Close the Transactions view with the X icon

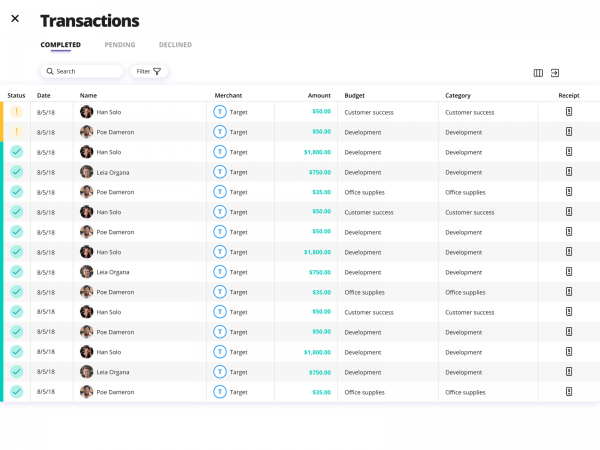pos(14,19)
